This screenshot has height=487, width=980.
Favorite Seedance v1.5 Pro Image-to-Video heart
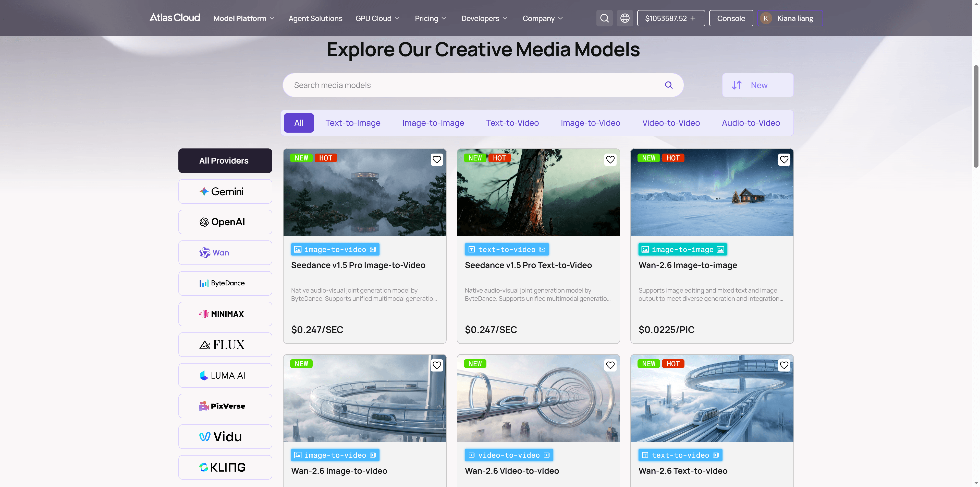(x=437, y=159)
